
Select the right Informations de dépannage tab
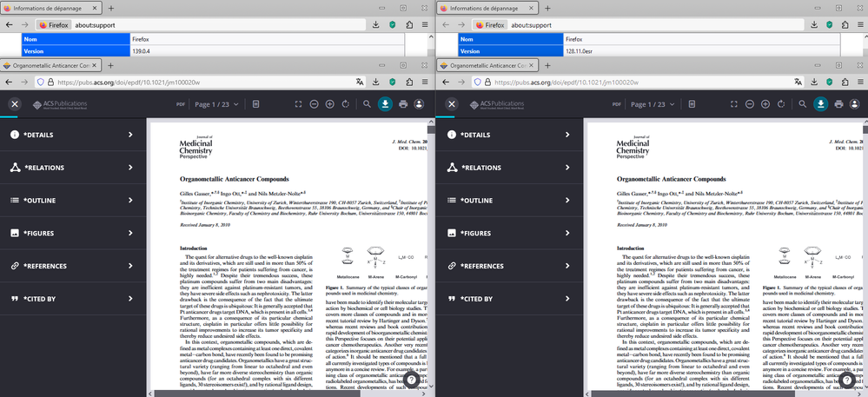point(487,9)
